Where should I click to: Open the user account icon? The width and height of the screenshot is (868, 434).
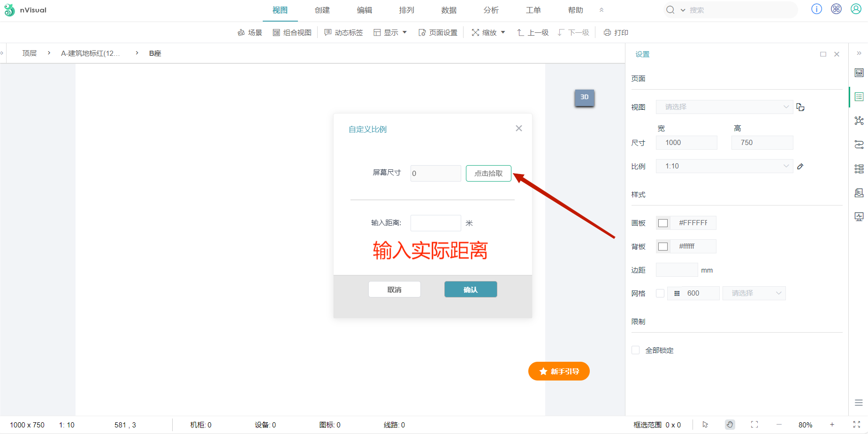tap(856, 9)
